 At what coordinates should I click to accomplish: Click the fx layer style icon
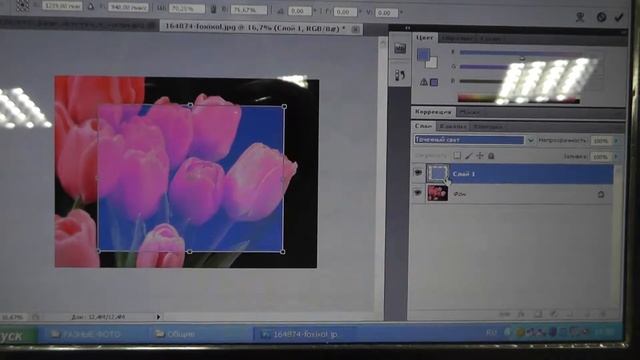(521, 314)
